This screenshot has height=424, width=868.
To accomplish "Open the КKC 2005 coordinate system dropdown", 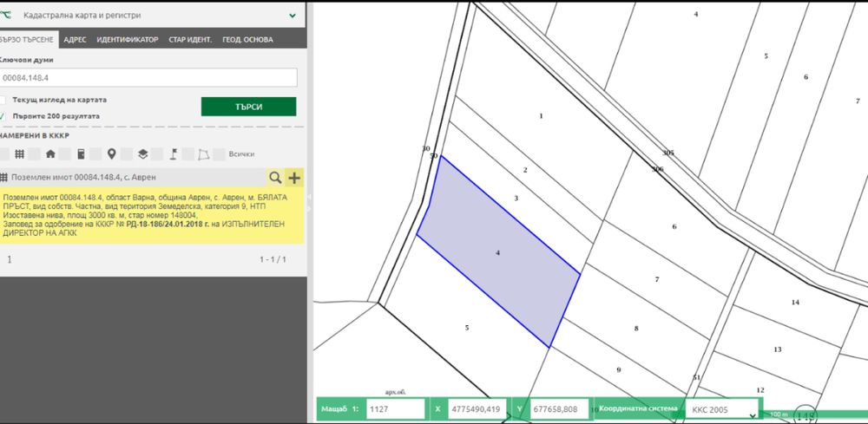I will pyautogui.click(x=722, y=409).
